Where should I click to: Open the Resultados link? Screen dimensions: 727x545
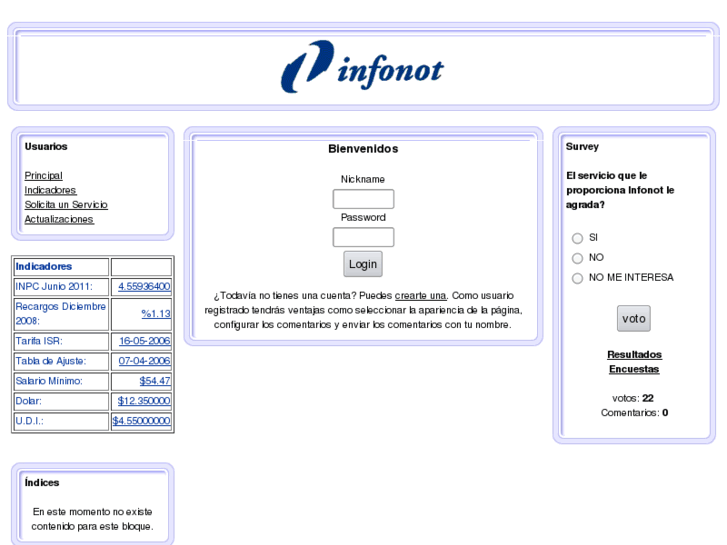click(634, 355)
